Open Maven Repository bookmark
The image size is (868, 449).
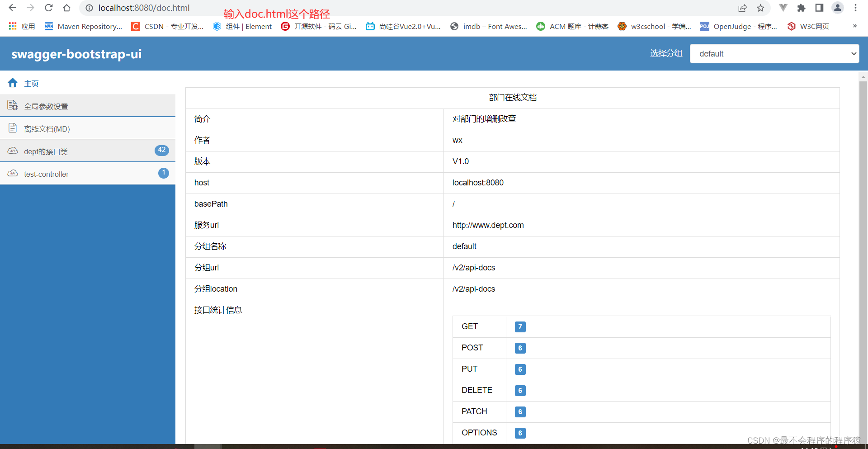click(x=83, y=26)
